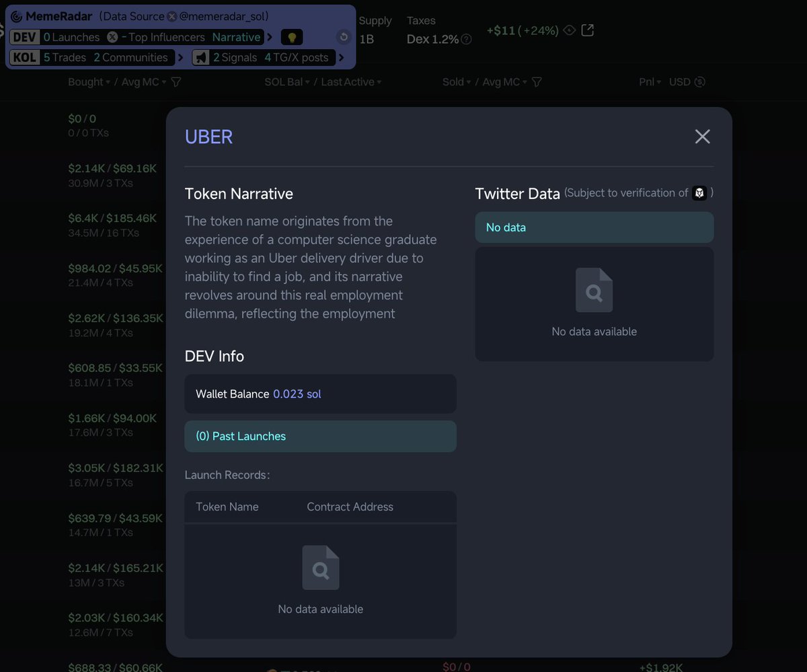The image size is (807, 672).
Task: Toggle the USD currency switch
Action: [x=687, y=82]
